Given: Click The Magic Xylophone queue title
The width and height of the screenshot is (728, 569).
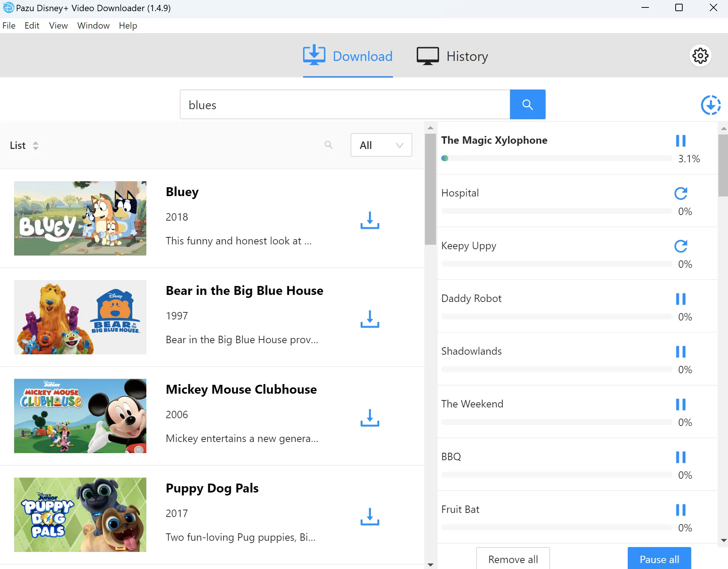Looking at the screenshot, I should 494,140.
